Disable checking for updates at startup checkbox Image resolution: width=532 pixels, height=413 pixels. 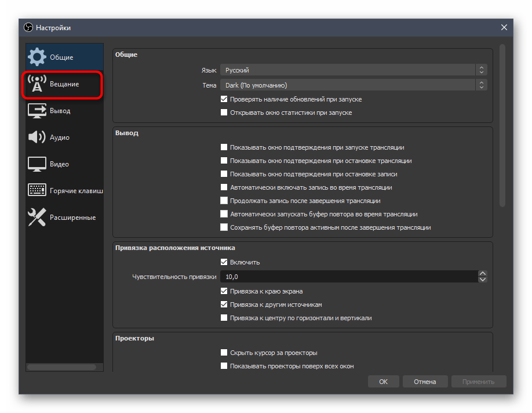point(224,99)
